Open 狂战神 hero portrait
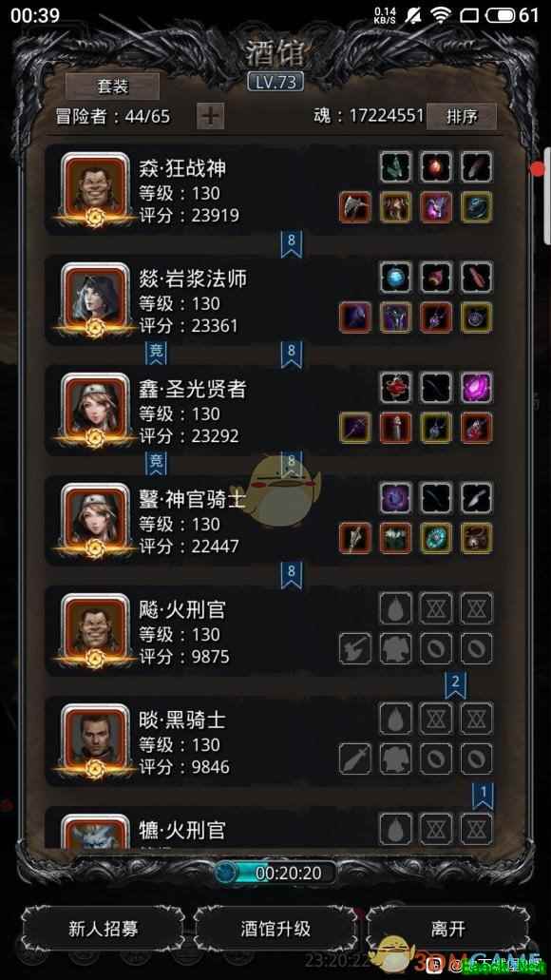Screen dimensions: 551x980 (x=95, y=188)
